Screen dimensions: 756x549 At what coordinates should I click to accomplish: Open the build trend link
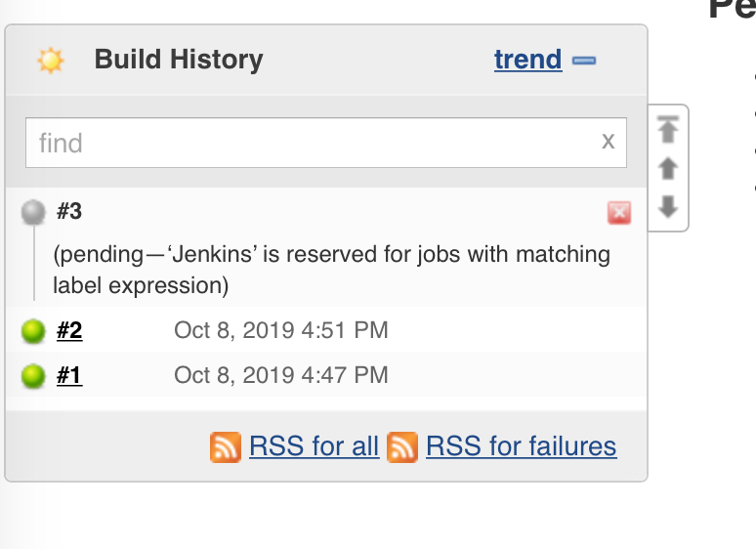(528, 60)
